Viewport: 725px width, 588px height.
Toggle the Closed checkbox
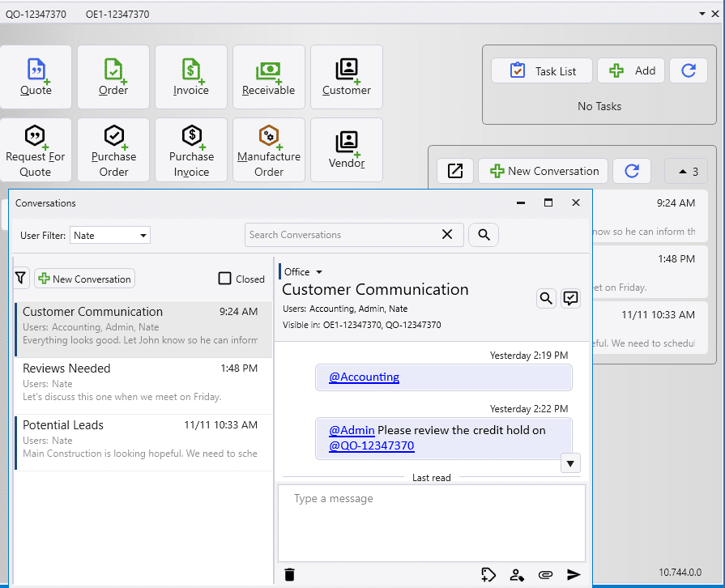(225, 279)
